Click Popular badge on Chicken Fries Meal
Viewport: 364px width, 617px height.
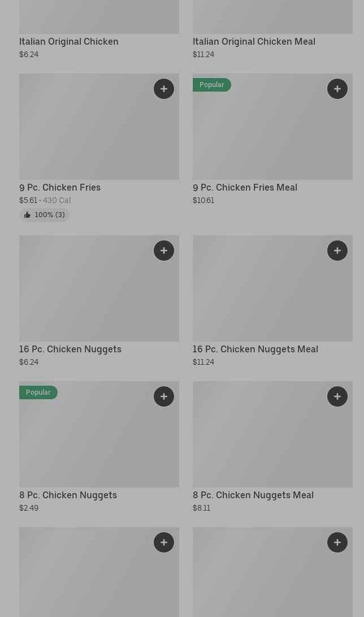pos(212,85)
